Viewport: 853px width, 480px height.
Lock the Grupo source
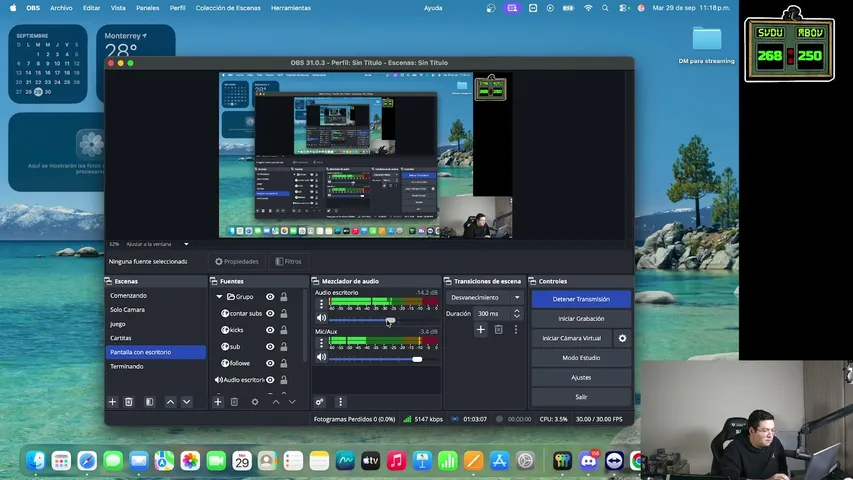(283, 297)
